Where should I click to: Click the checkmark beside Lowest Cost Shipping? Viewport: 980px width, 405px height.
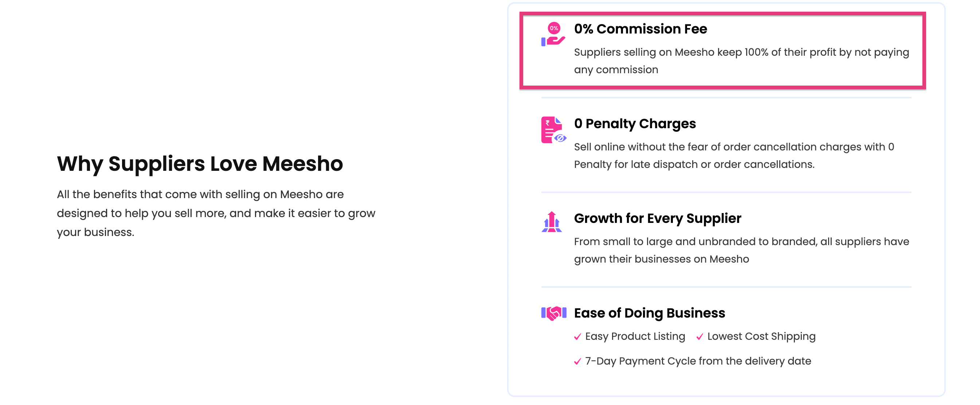point(699,337)
